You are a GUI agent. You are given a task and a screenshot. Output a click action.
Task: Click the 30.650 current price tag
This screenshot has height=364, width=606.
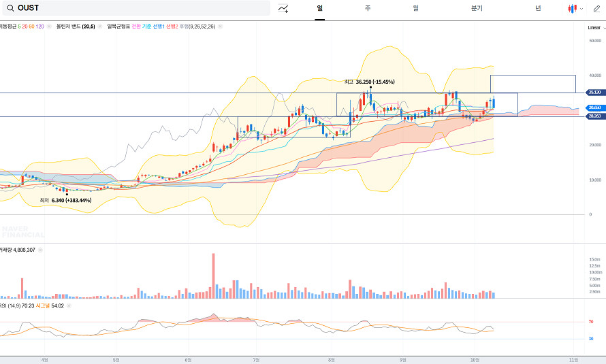click(594, 107)
